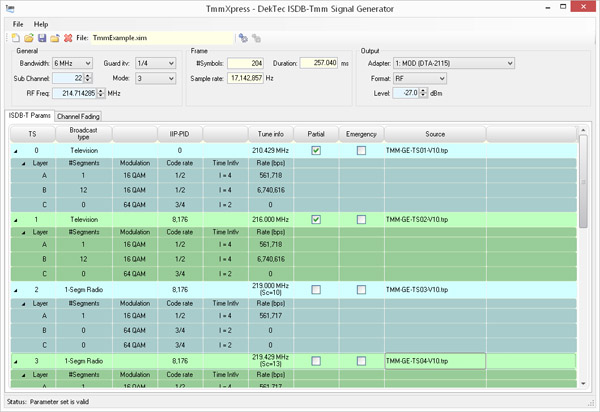Click the File name field TmmExample.xim
The image size is (600, 412).
point(163,38)
